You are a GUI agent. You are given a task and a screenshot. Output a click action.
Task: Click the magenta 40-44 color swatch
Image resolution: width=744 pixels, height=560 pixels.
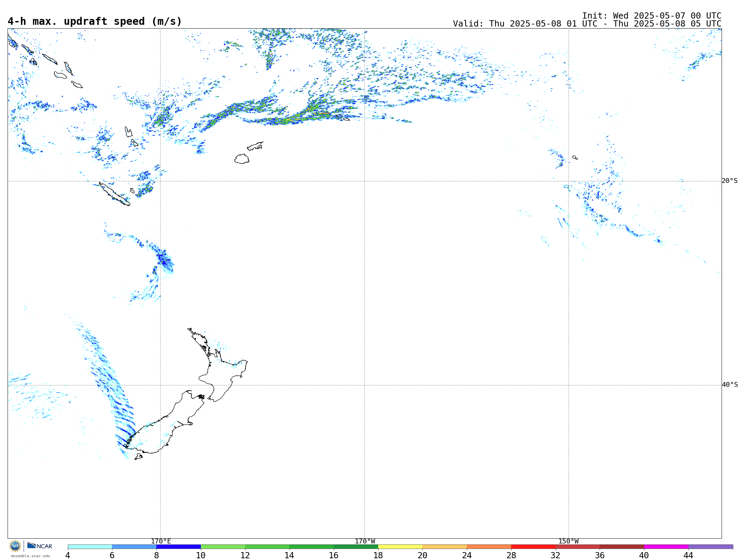tap(666, 547)
